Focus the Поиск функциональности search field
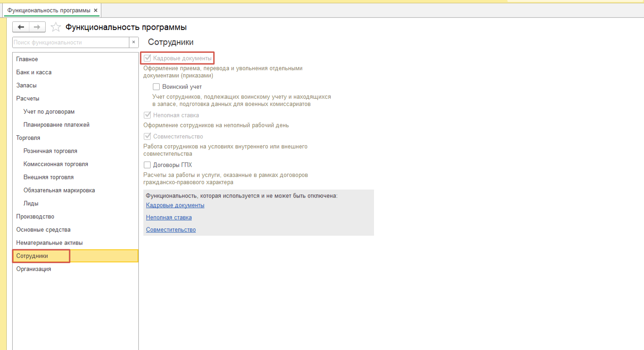Viewport: 644px width, 350px height. (x=71, y=43)
